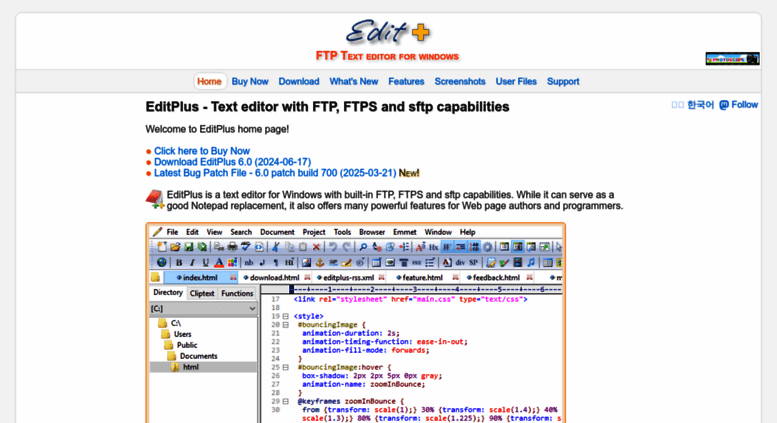Screen dimensions: 777x423
Task: Toggle the auto indent highlighted icon
Action: point(460,247)
